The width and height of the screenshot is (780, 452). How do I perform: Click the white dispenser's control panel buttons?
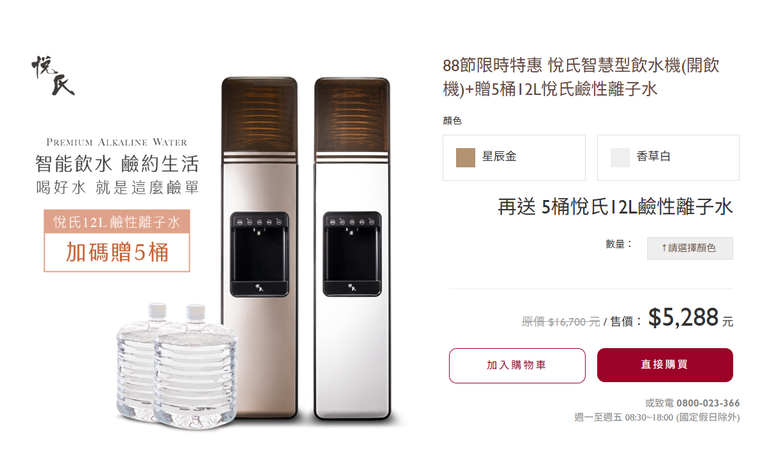[x=352, y=222]
